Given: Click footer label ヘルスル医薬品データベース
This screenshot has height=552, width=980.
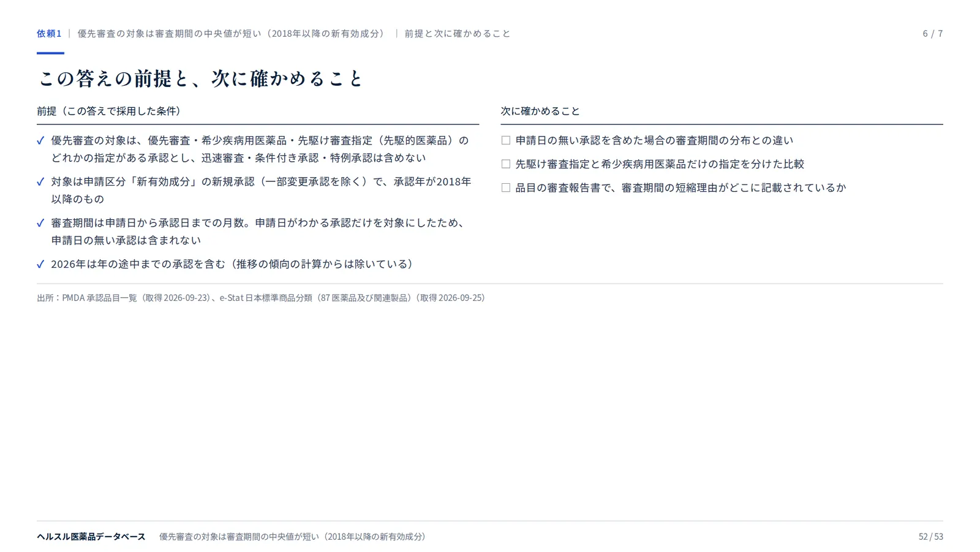Looking at the screenshot, I should point(91,537).
